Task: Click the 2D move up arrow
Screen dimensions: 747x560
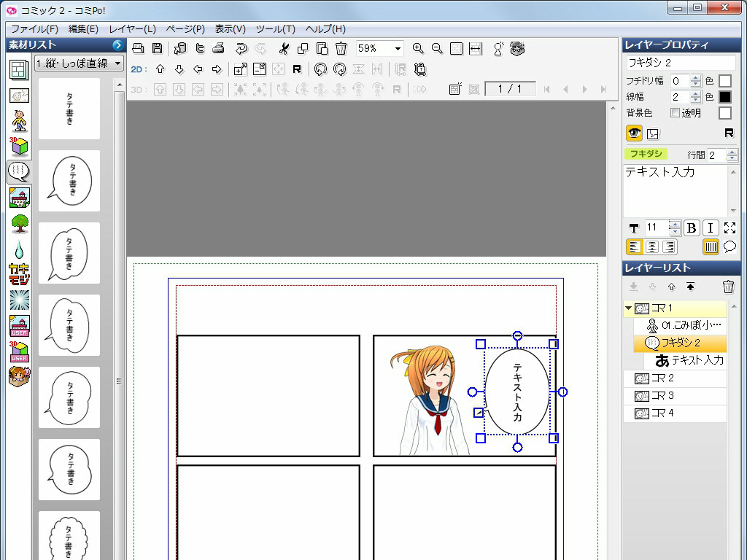Action: 160,69
